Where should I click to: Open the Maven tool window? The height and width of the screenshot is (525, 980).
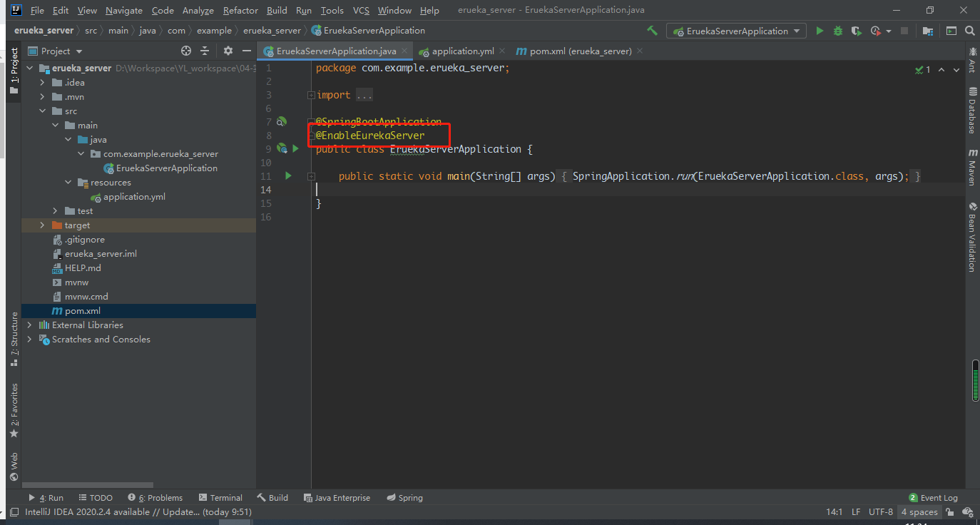point(972,168)
